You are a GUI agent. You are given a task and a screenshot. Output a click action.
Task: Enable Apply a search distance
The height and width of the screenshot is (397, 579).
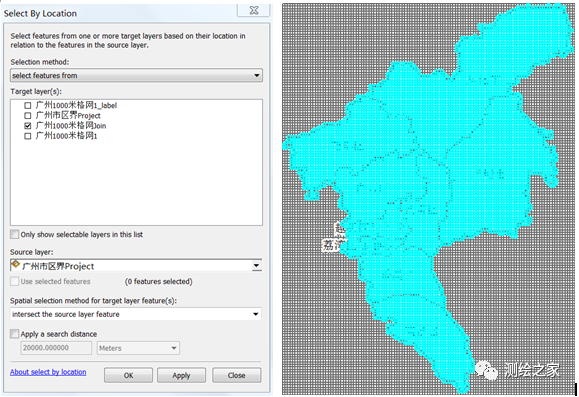pos(14,334)
